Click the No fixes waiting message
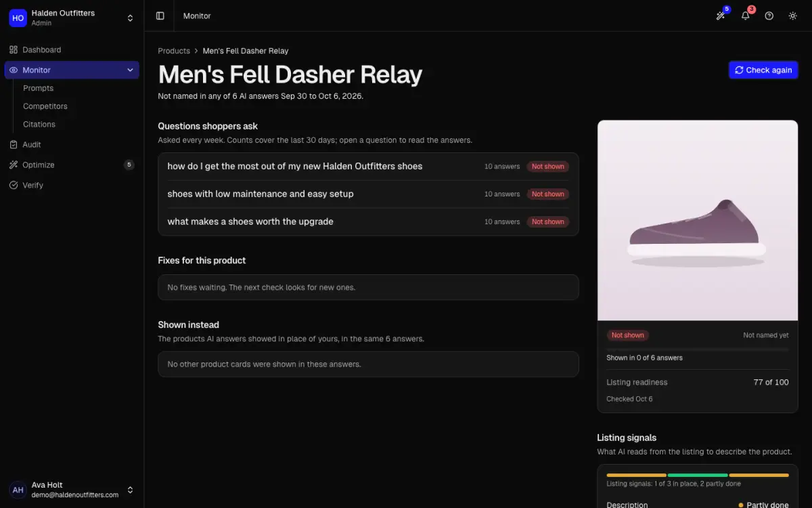Screen dimensions: 812x508 [x=368, y=287]
